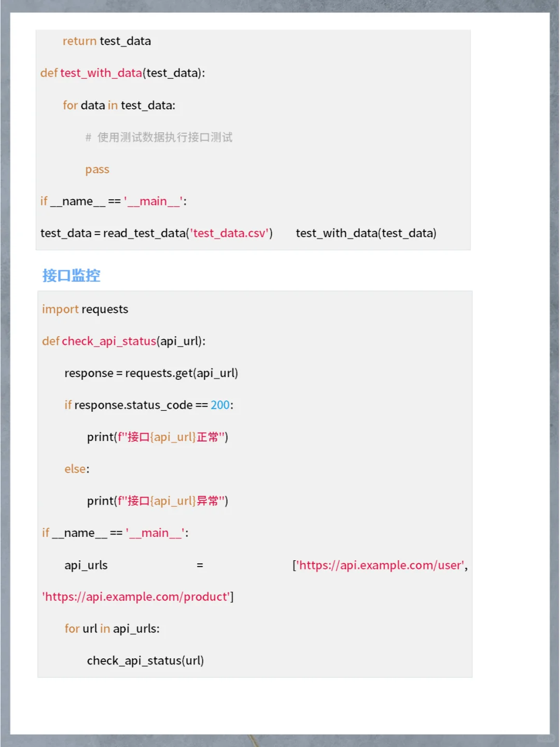Select the 'return test_data' line
Screen dimensions: 560x747
(x=106, y=40)
